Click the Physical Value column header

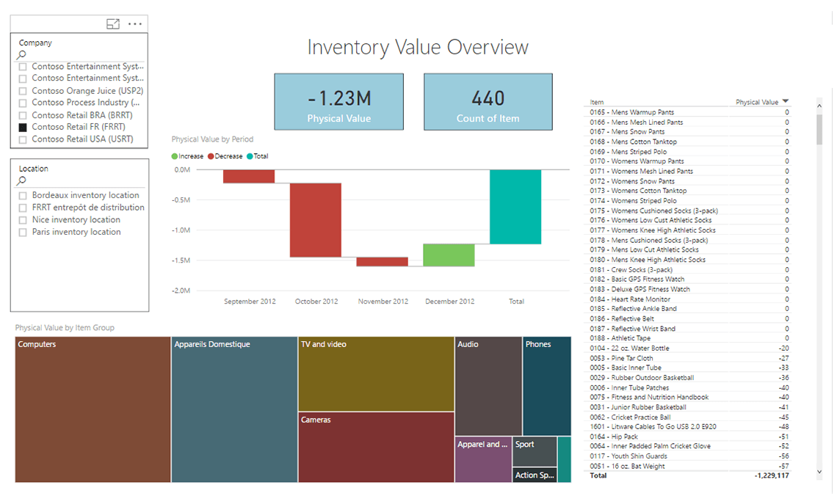[x=757, y=103]
